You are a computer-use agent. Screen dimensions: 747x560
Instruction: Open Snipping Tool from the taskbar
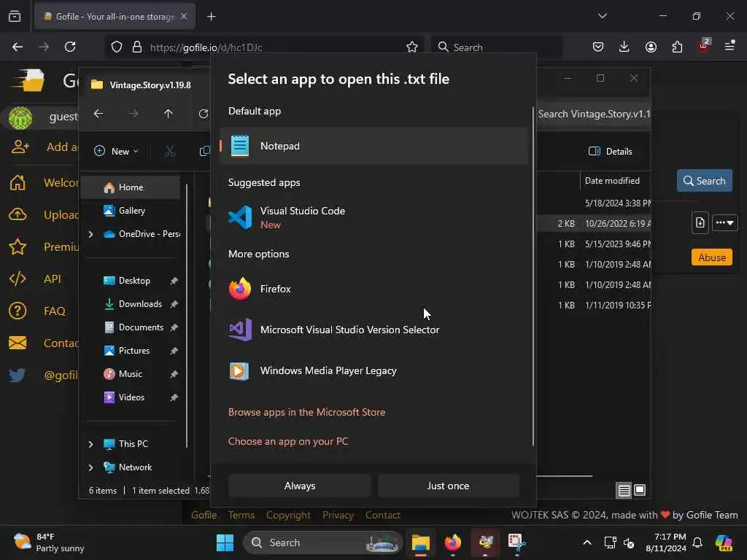516,542
